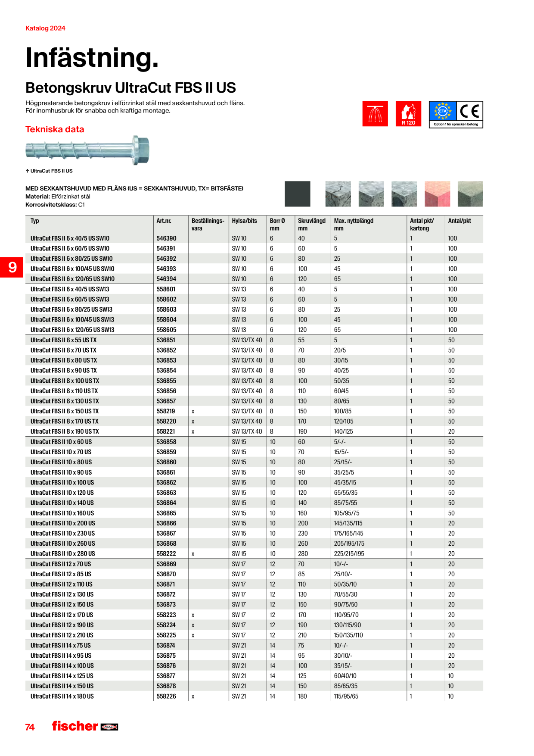Click the cracked concrete material thumbnail
Screen dimensions: 534x756
coord(338,194)
